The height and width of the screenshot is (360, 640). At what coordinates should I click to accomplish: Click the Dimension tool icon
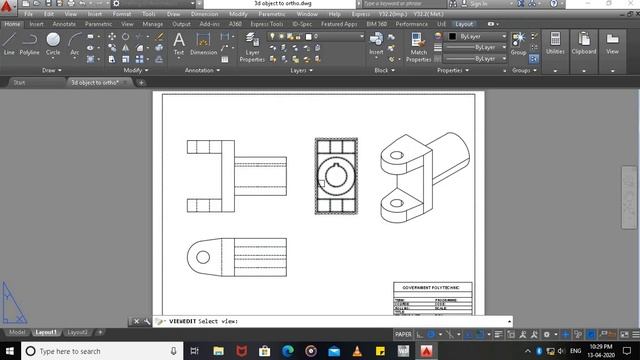[203, 44]
